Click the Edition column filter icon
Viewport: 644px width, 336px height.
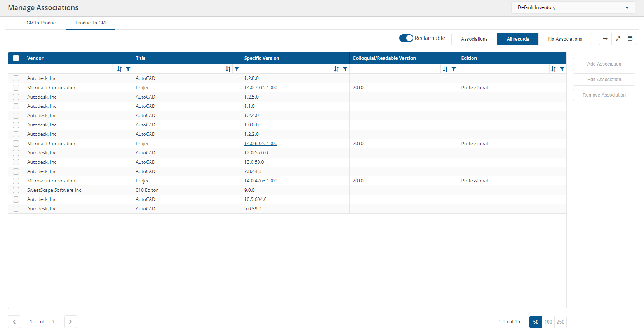pyautogui.click(x=562, y=69)
